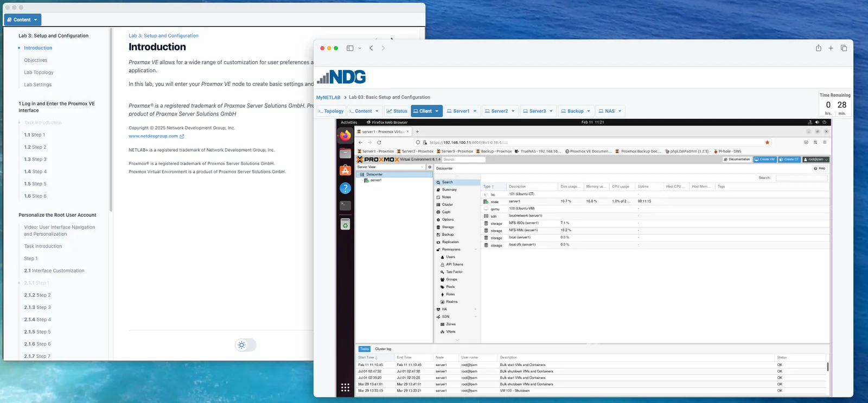Click the Proxmox Server View gear icon
868x403 pixels.
[x=430, y=167]
